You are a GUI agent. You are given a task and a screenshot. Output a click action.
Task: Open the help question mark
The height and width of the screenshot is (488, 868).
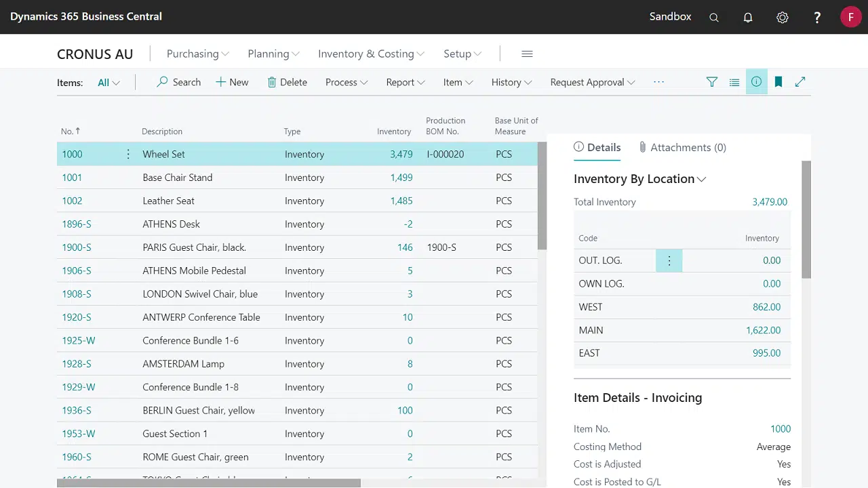(817, 18)
